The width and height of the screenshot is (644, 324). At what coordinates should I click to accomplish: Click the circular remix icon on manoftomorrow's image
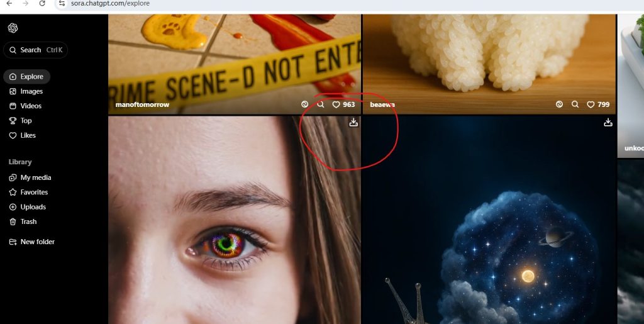click(x=305, y=104)
